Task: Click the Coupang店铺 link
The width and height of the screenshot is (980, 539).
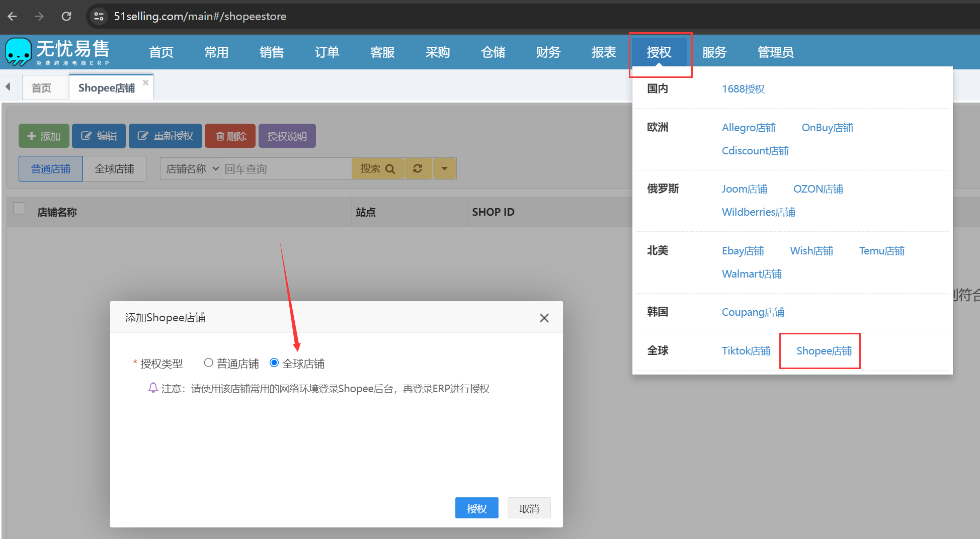Action: click(x=753, y=312)
